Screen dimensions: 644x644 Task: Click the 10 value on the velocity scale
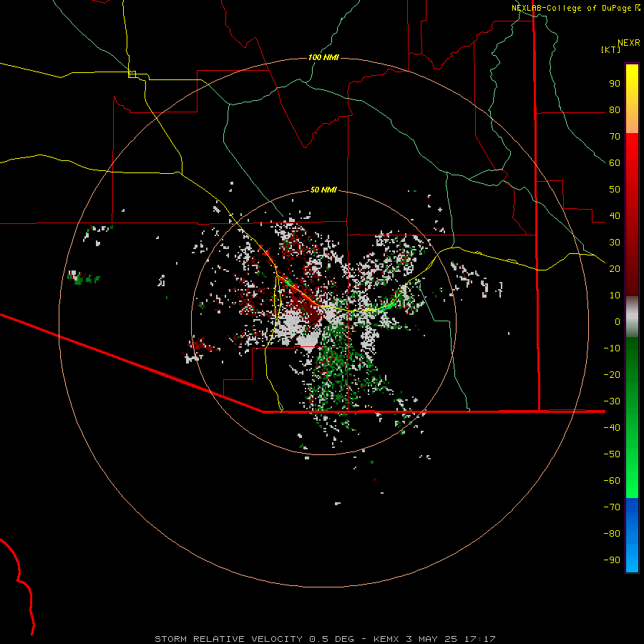[x=615, y=296]
